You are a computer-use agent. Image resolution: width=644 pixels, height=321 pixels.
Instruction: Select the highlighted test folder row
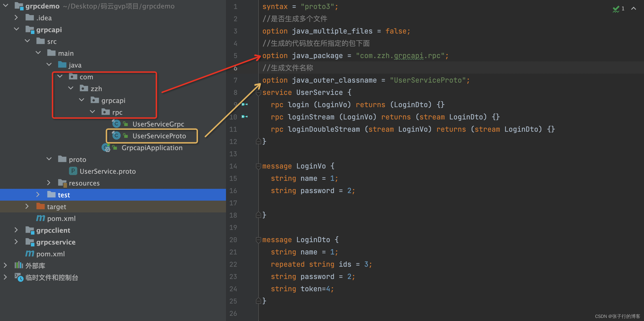coord(113,195)
